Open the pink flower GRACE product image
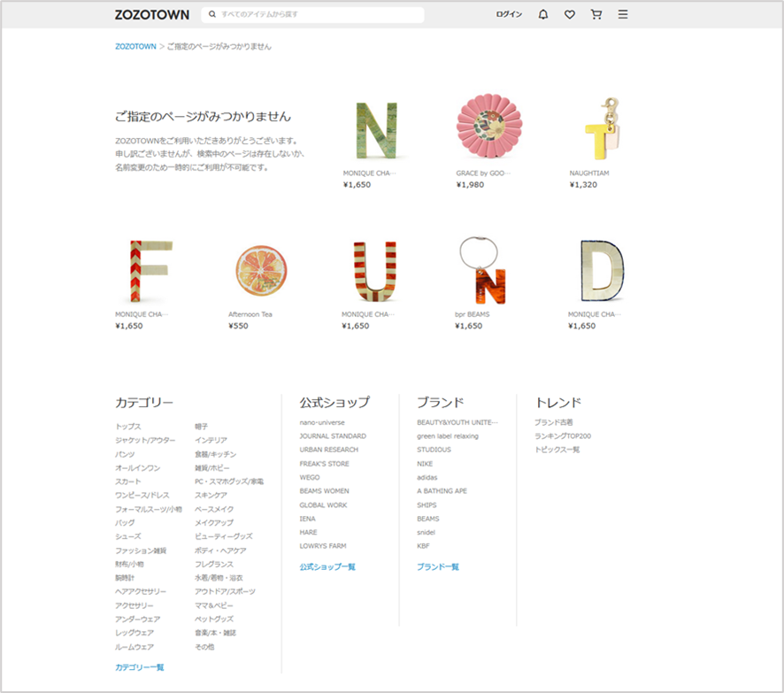The width and height of the screenshot is (784, 693). click(x=489, y=127)
